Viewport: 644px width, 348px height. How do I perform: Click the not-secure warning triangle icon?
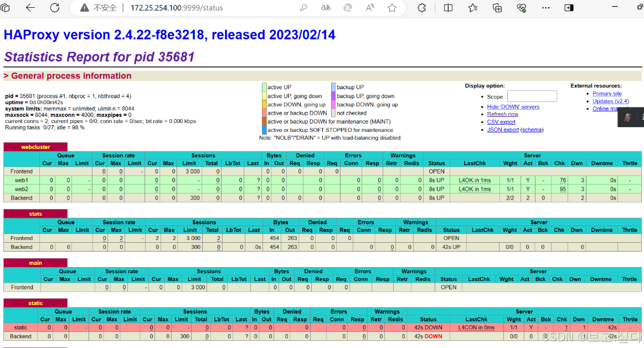pyautogui.click(x=85, y=8)
